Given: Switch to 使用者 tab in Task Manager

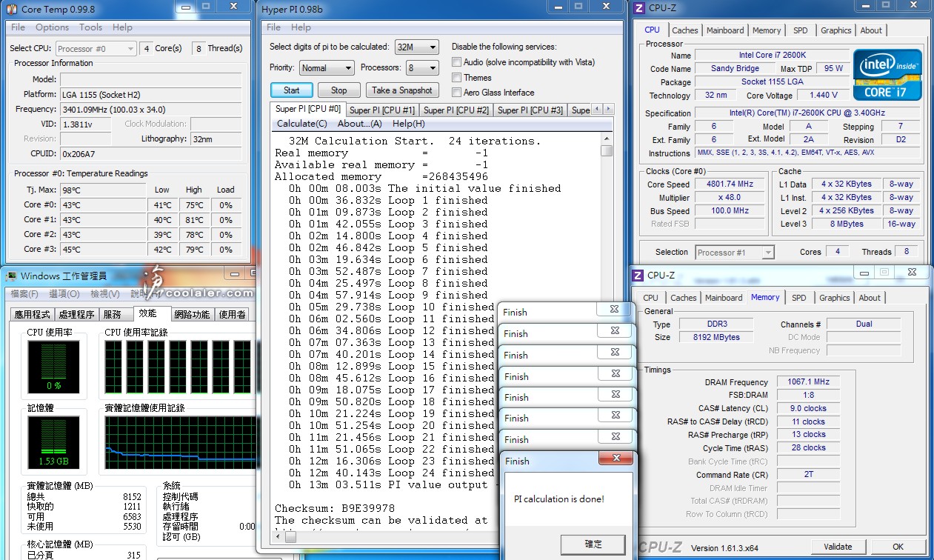Looking at the screenshot, I should click(233, 314).
